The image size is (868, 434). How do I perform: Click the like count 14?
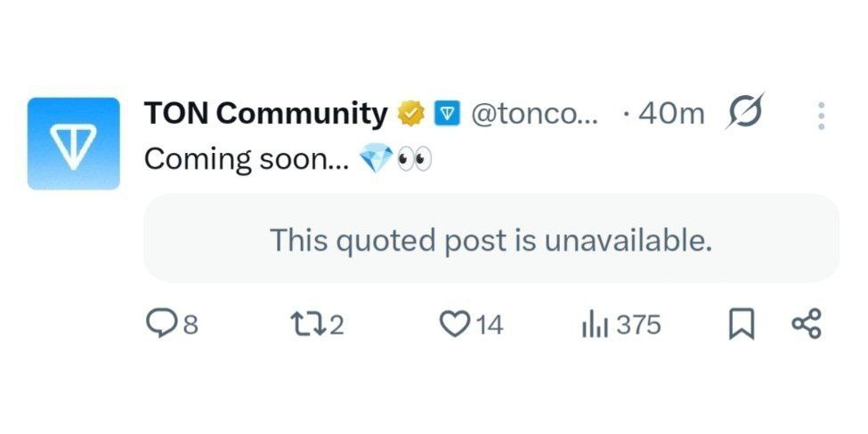[x=489, y=325]
